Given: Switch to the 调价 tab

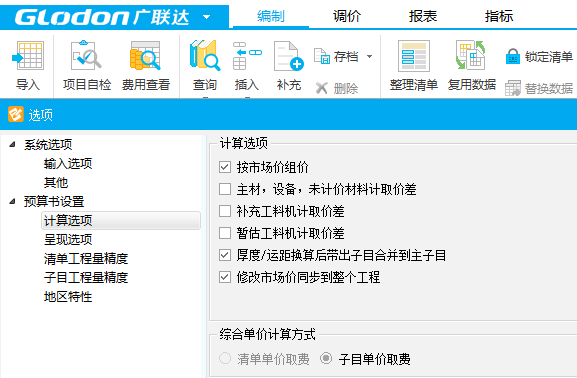Looking at the screenshot, I should [347, 16].
